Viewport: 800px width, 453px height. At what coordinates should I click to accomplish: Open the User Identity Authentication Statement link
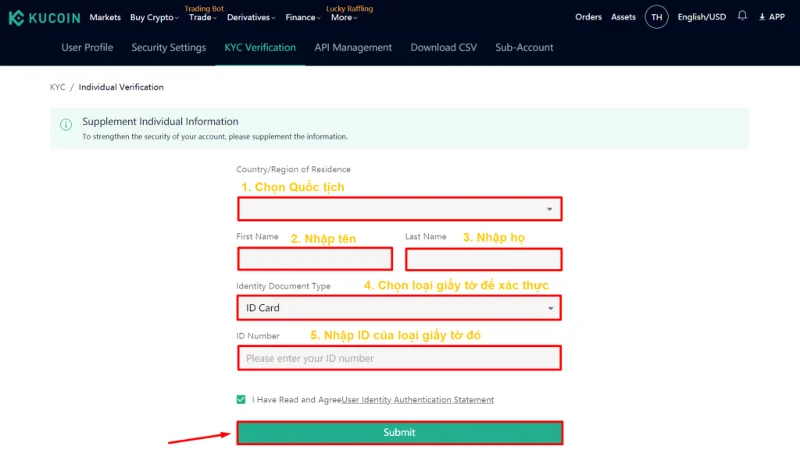click(x=418, y=400)
